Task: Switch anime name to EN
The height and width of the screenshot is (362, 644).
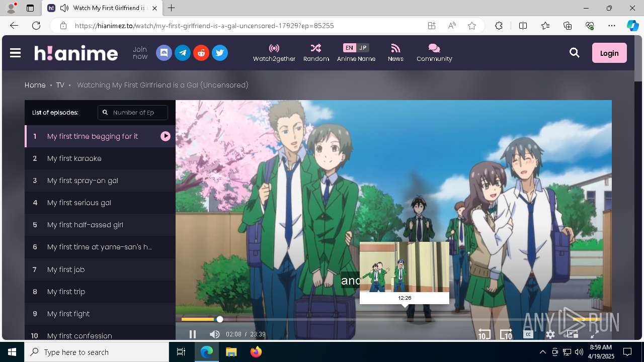Action: click(349, 48)
